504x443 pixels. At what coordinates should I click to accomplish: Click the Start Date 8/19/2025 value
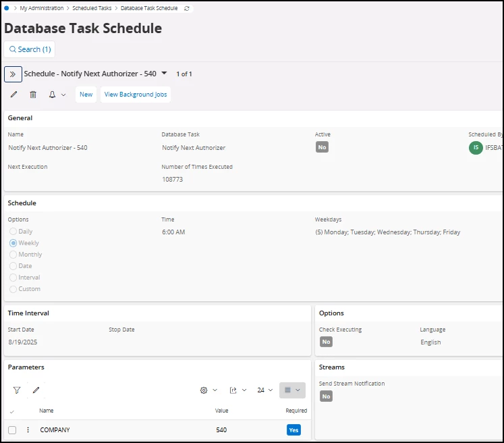tap(23, 342)
